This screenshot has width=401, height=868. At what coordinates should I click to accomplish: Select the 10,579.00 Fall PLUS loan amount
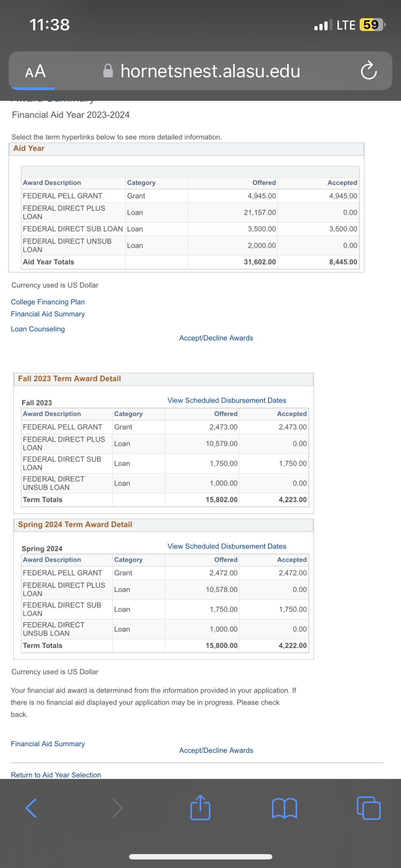(x=222, y=444)
